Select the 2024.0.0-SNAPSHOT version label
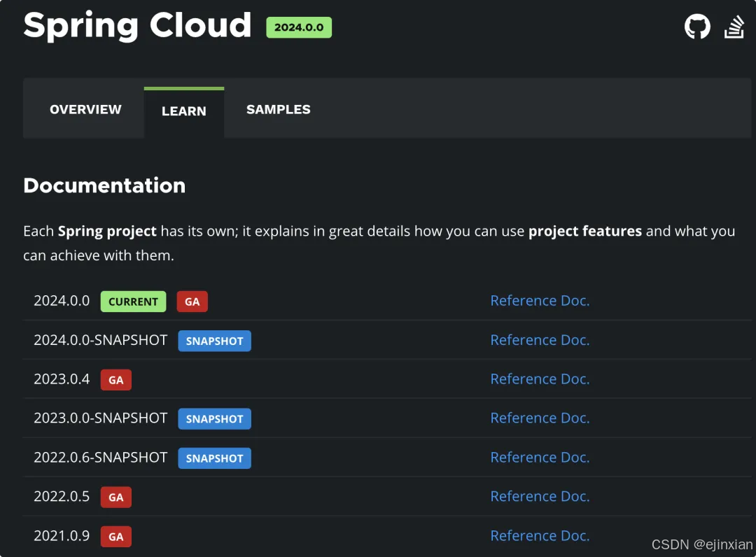Screen dimensions: 756x557 point(100,340)
